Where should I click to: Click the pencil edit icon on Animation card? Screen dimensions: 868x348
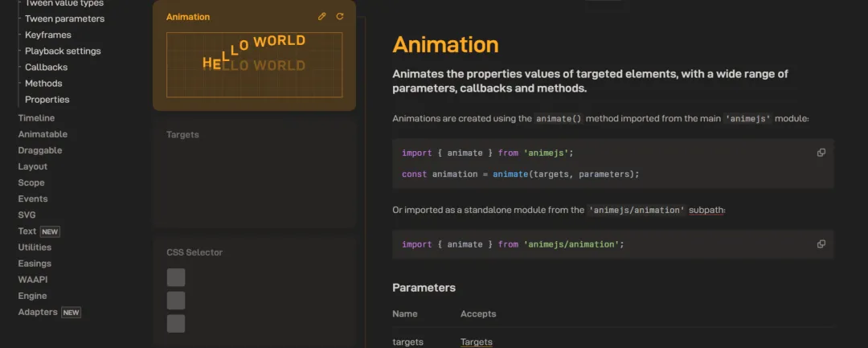(321, 17)
